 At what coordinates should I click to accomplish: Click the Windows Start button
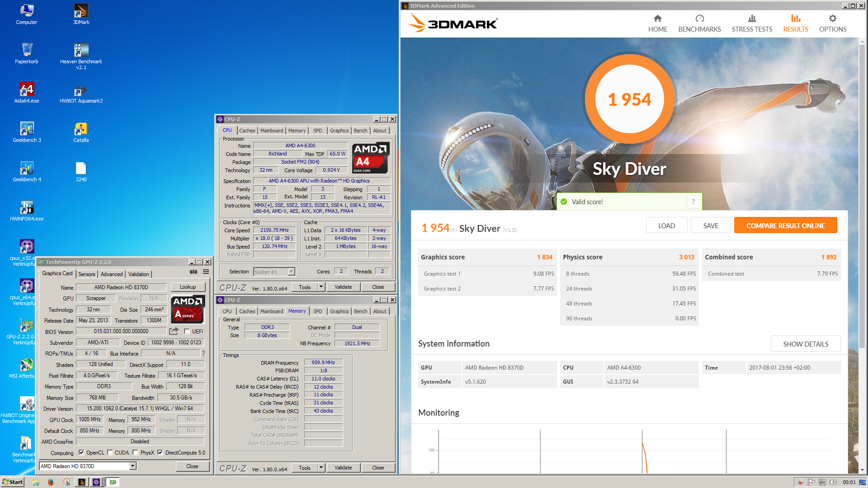point(13,482)
